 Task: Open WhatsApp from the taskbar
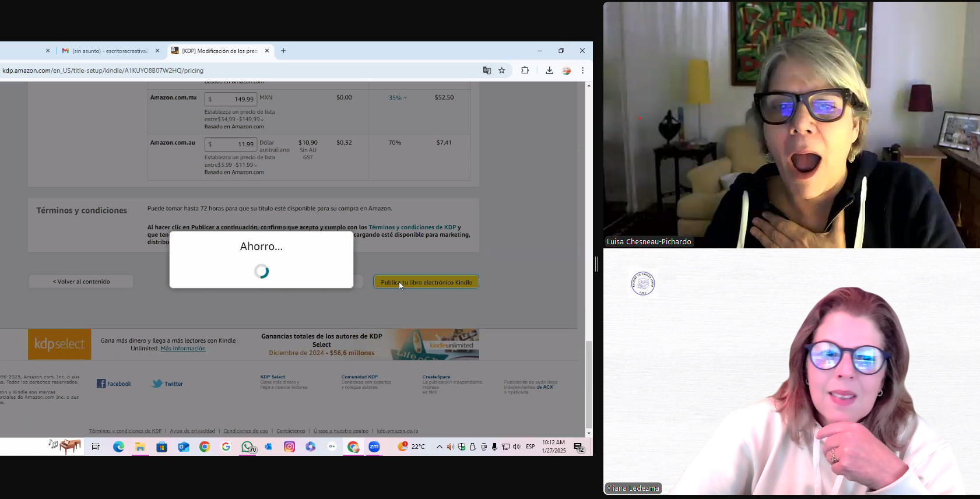point(248,447)
